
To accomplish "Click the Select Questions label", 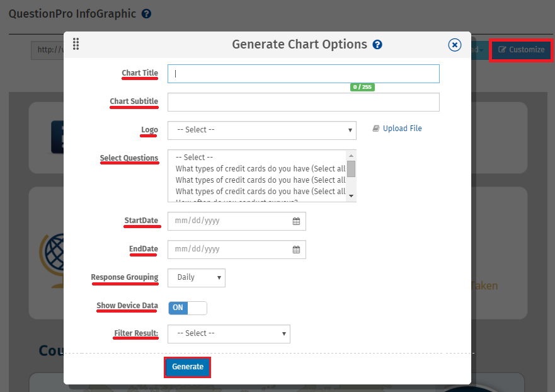I will [129, 158].
